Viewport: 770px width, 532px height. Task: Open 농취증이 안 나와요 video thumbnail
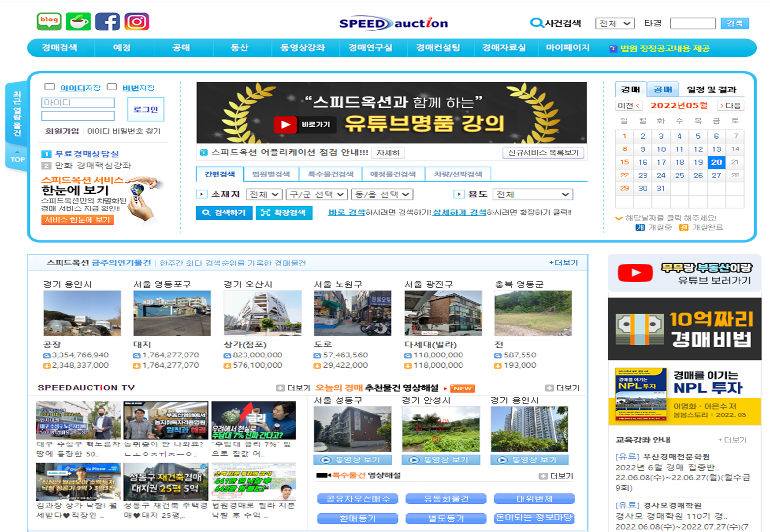(166, 420)
